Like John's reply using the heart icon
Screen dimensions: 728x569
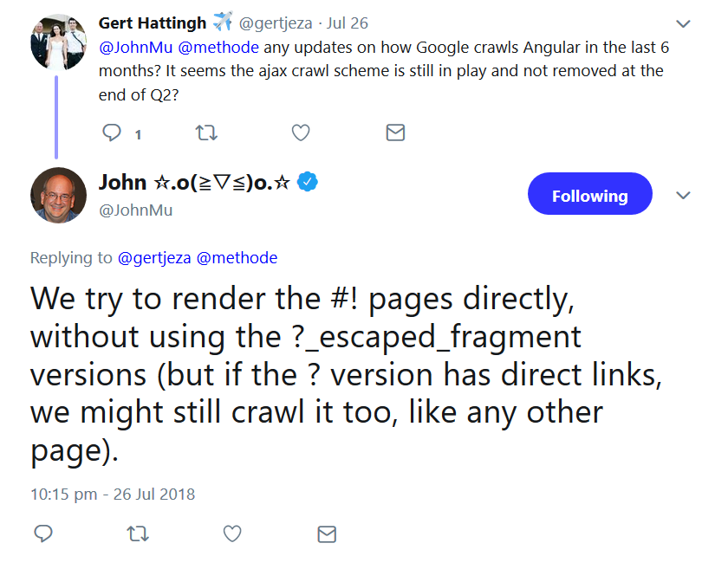tap(231, 534)
